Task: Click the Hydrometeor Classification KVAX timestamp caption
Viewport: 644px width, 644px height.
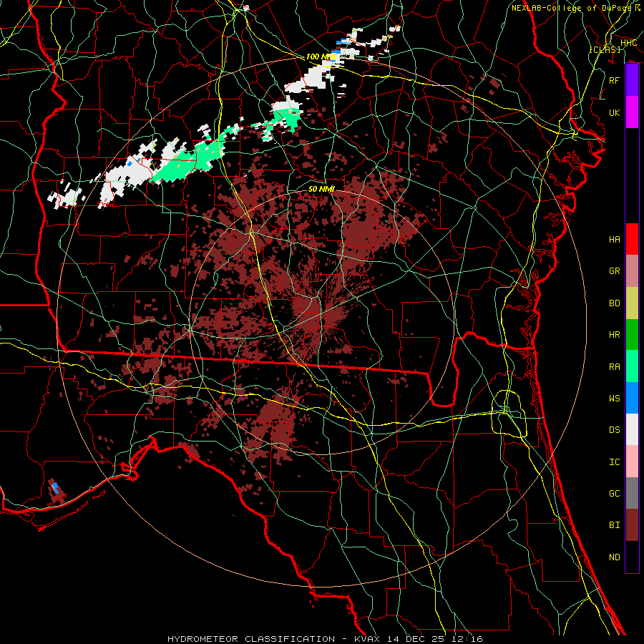Action: pos(325,639)
